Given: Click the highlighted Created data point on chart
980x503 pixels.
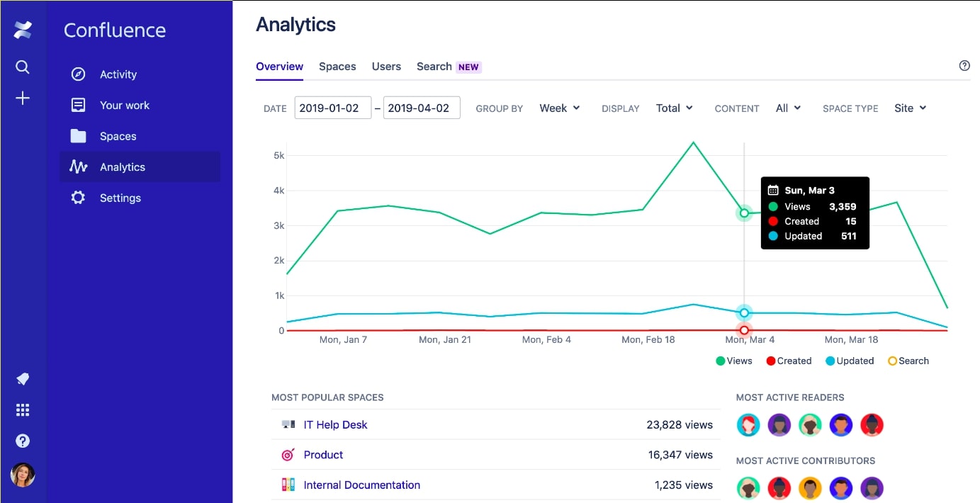Looking at the screenshot, I should coord(744,330).
